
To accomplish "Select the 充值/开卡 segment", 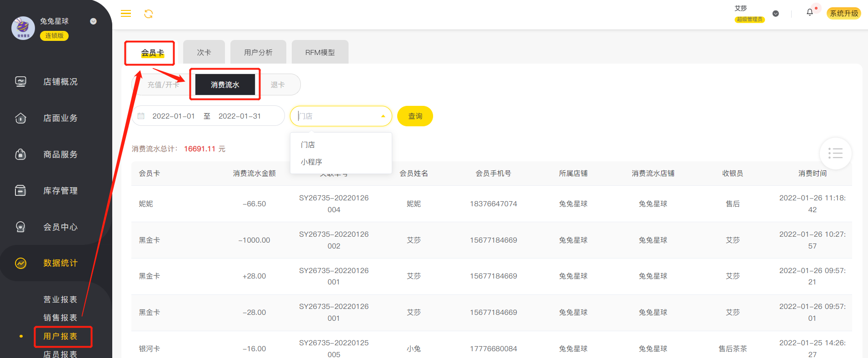I will click(163, 85).
